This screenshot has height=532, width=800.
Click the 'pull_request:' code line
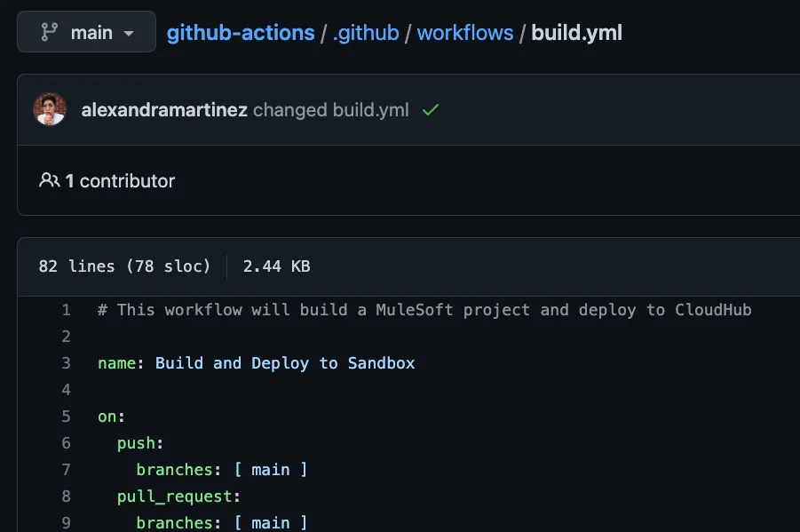point(178,496)
